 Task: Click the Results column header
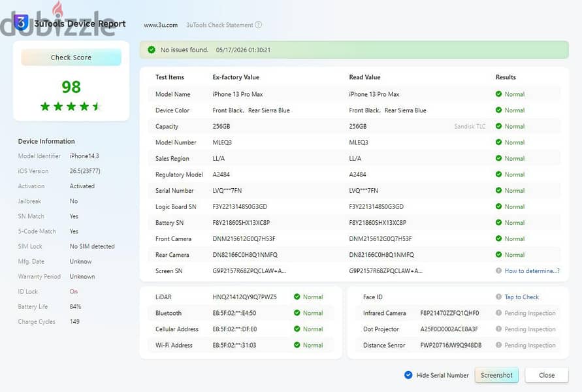[506, 77]
